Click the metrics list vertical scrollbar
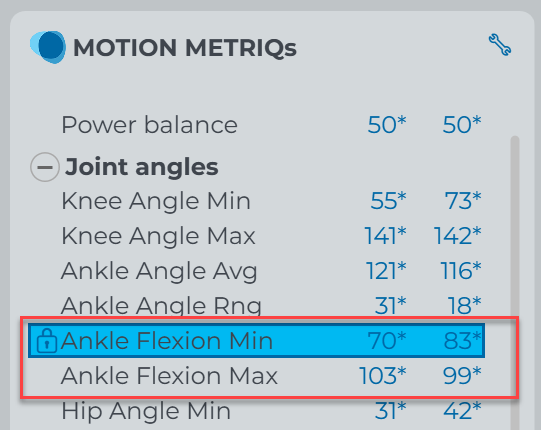 pos(515,283)
